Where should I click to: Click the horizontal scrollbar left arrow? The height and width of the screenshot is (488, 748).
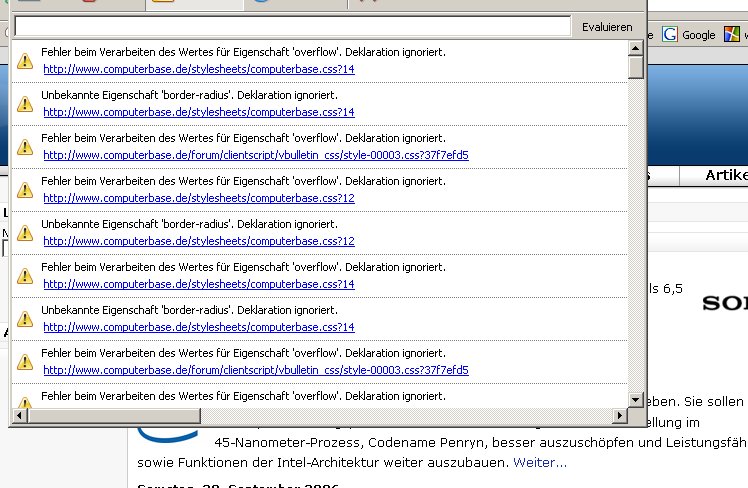20,415
